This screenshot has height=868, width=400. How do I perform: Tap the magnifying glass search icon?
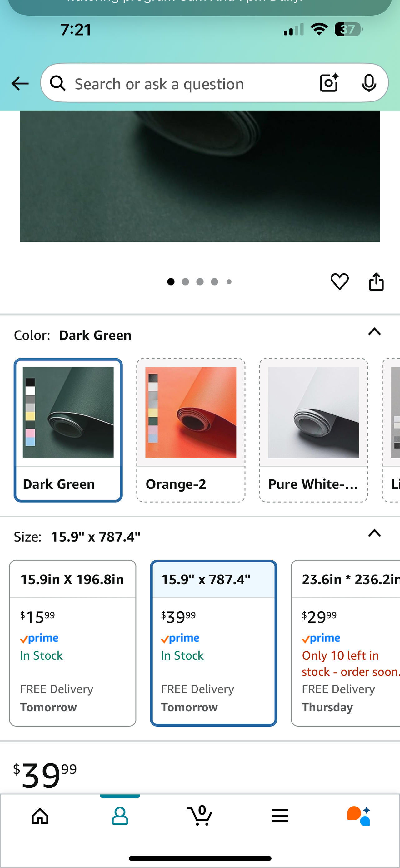pos(58,83)
